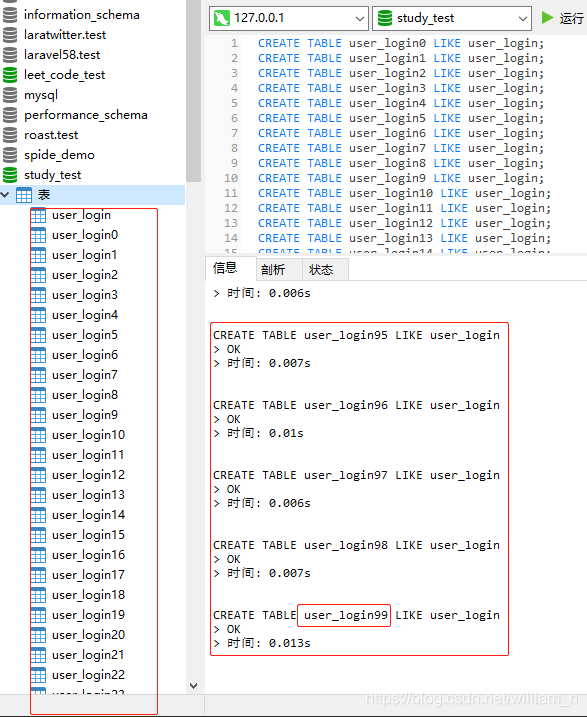Screen dimensions: 587x717
Task: Run the query with 运行 button
Action: (x=562, y=18)
